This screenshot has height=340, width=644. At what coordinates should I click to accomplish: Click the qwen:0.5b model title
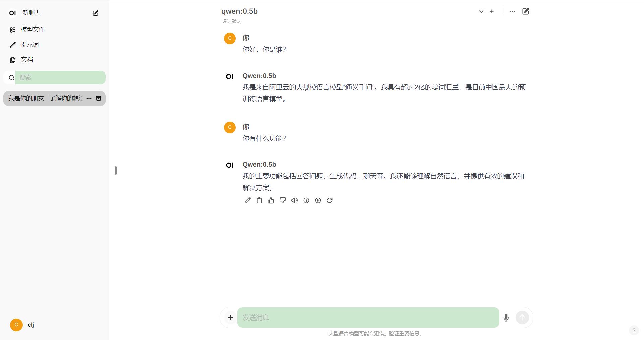click(239, 11)
